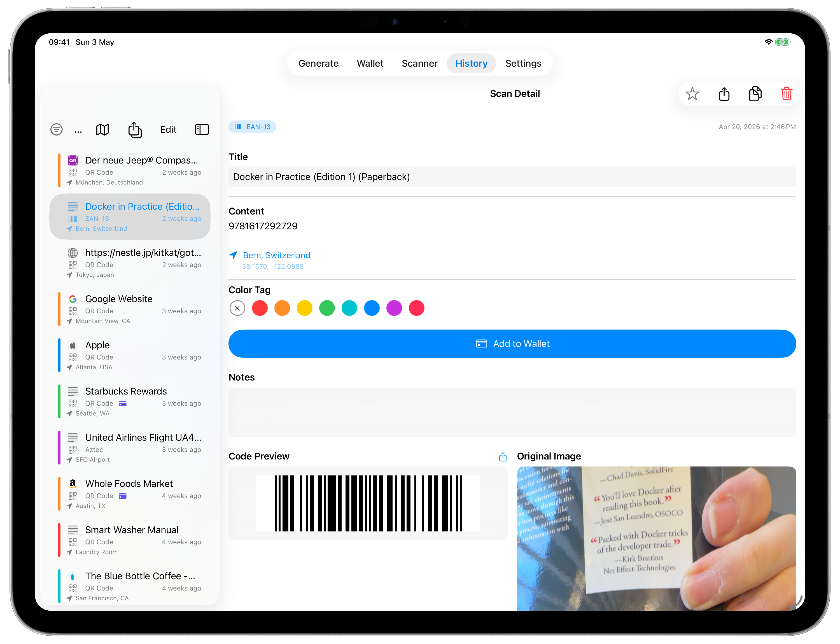The height and width of the screenshot is (644, 840).
Task: Click the scan date Apr 20, 2026
Action: coord(757,127)
